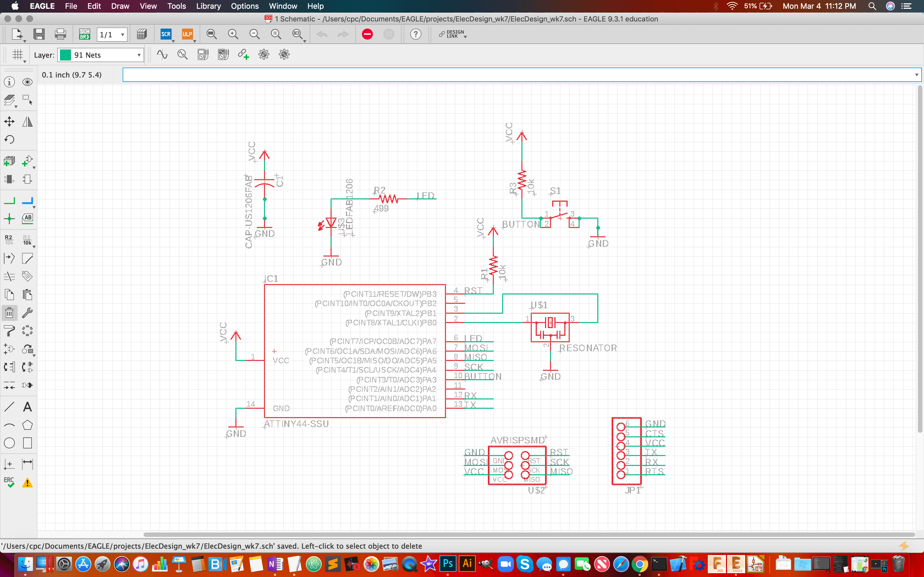Viewport: 924px width, 577px height.
Task: Activate the Show eye tool
Action: coord(28,82)
